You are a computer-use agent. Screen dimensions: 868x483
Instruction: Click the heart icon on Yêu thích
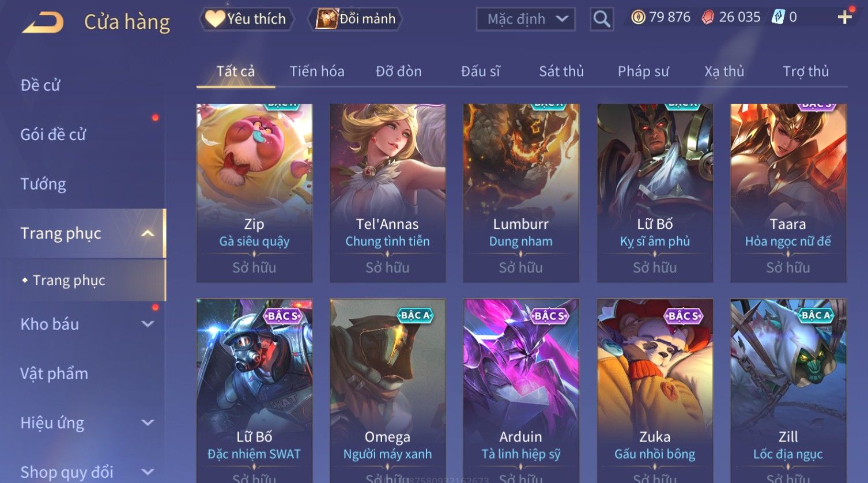pos(215,19)
